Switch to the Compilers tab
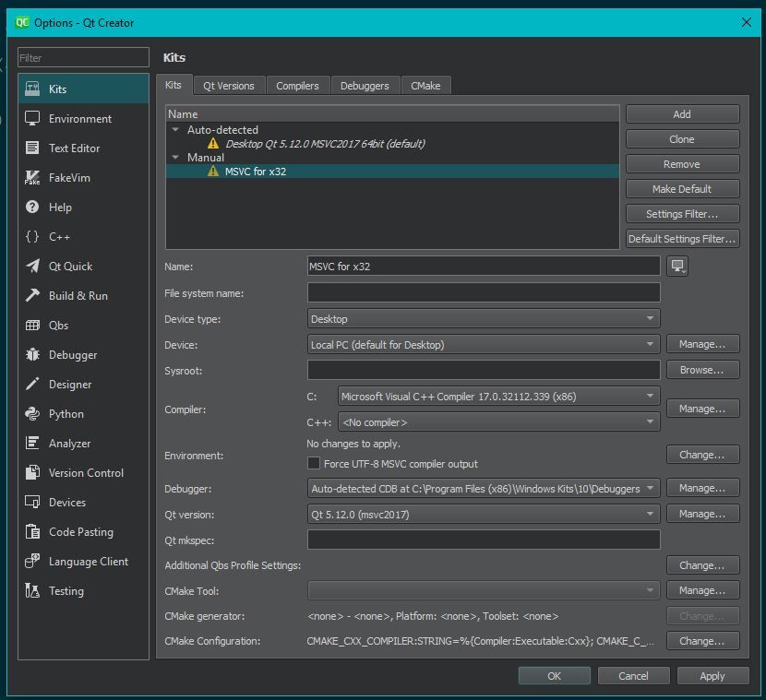The image size is (766, 700). pyautogui.click(x=297, y=86)
